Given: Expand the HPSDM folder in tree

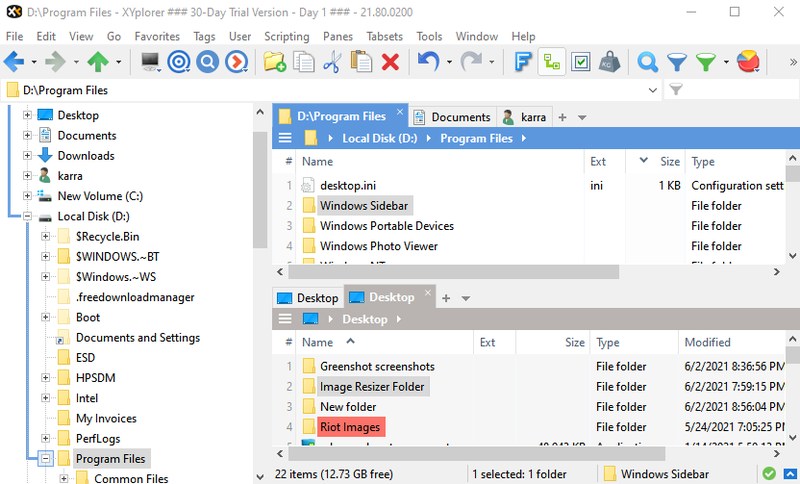Looking at the screenshot, I should [45, 378].
